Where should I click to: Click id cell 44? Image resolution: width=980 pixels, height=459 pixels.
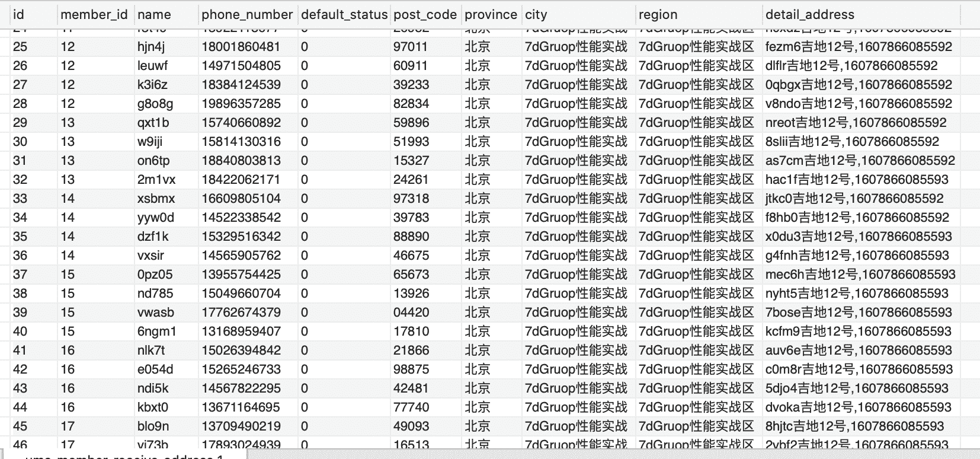coord(20,407)
